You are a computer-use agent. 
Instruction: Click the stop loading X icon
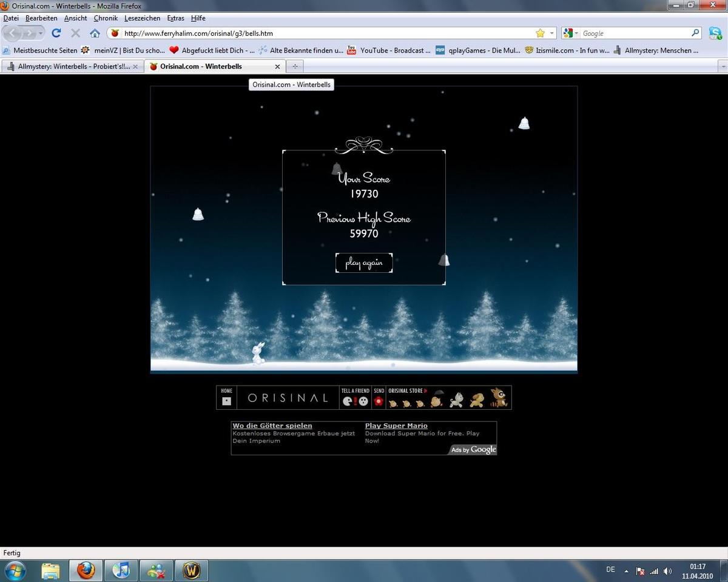click(76, 33)
